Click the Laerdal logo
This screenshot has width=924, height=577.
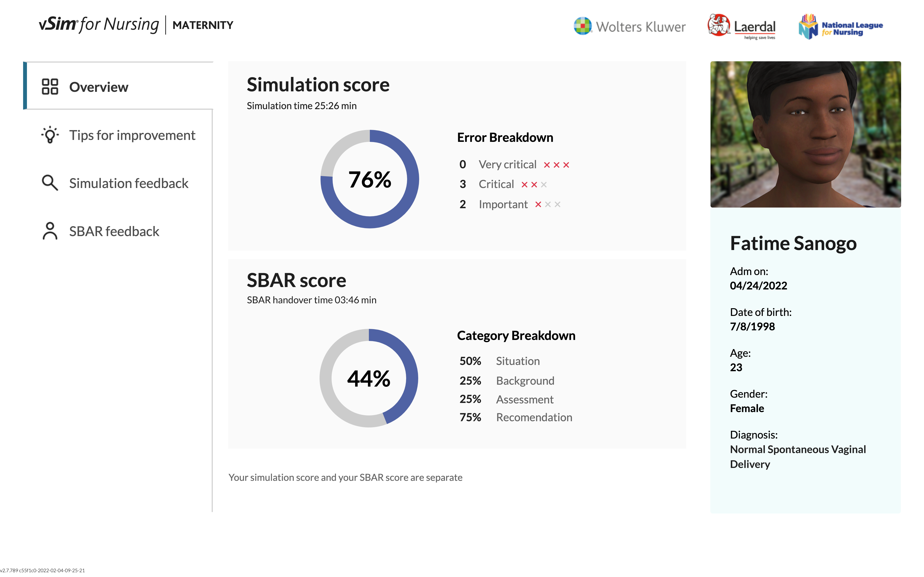click(741, 26)
